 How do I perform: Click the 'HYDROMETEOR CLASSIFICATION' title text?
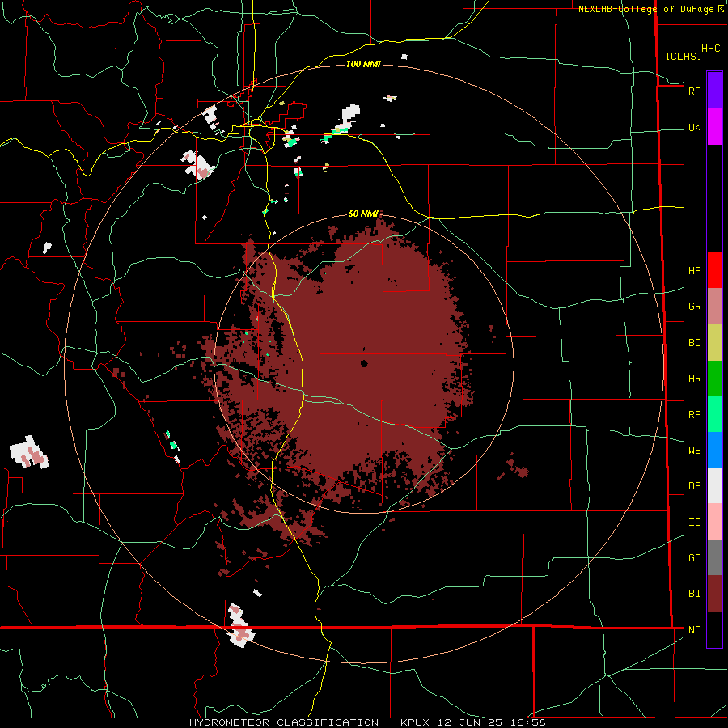pos(284,722)
